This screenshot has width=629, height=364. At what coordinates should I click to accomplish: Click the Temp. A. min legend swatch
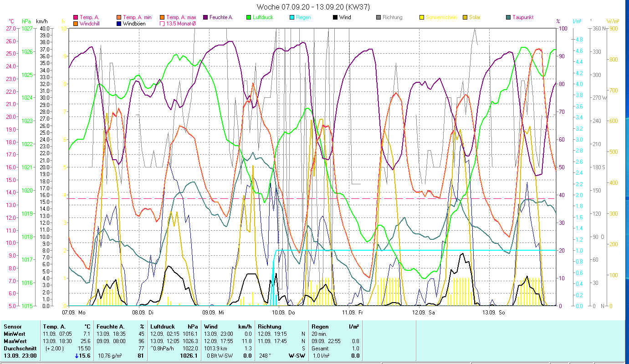pos(119,17)
